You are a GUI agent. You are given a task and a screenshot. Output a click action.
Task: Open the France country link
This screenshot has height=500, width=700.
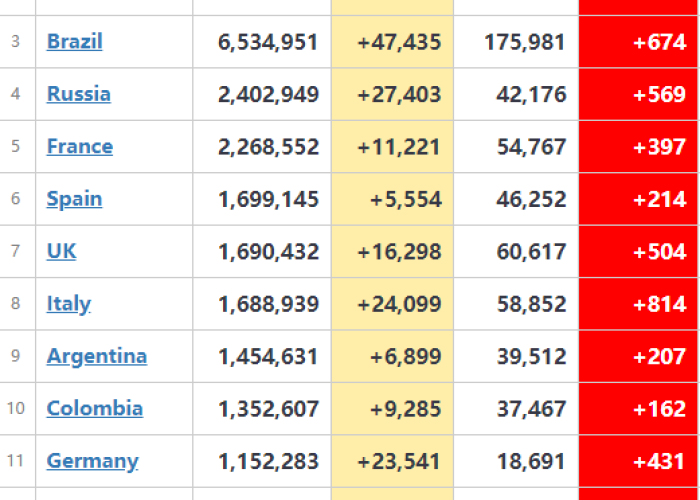[80, 146]
